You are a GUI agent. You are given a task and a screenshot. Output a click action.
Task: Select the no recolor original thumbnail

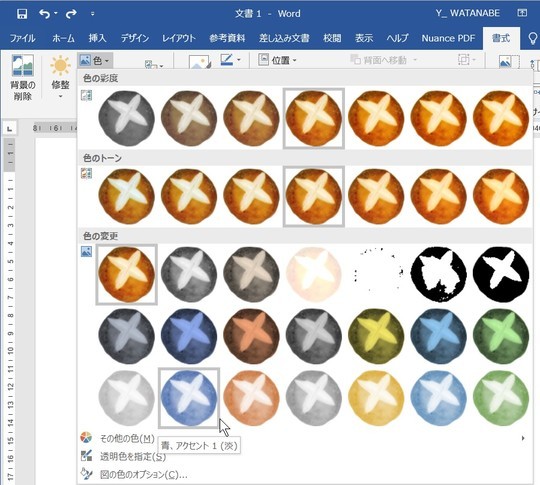point(126,275)
